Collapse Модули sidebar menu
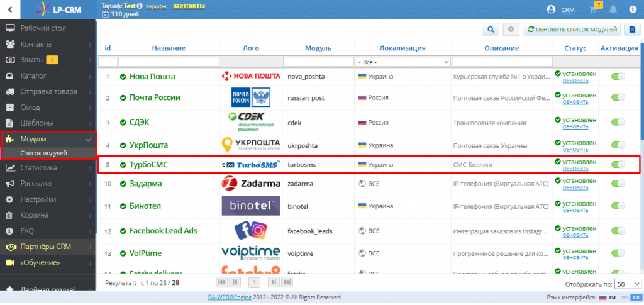Viewport: 644px width, 305px height. click(48, 139)
